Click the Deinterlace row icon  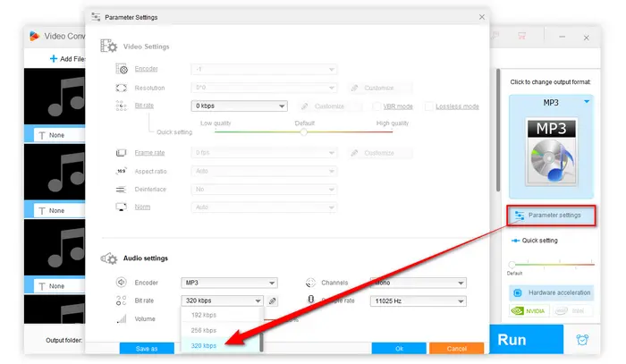(121, 190)
